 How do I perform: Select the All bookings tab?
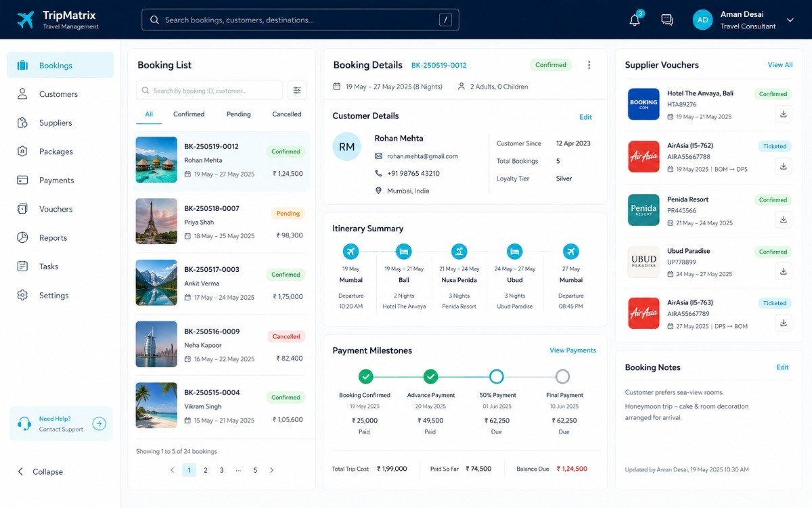149,114
